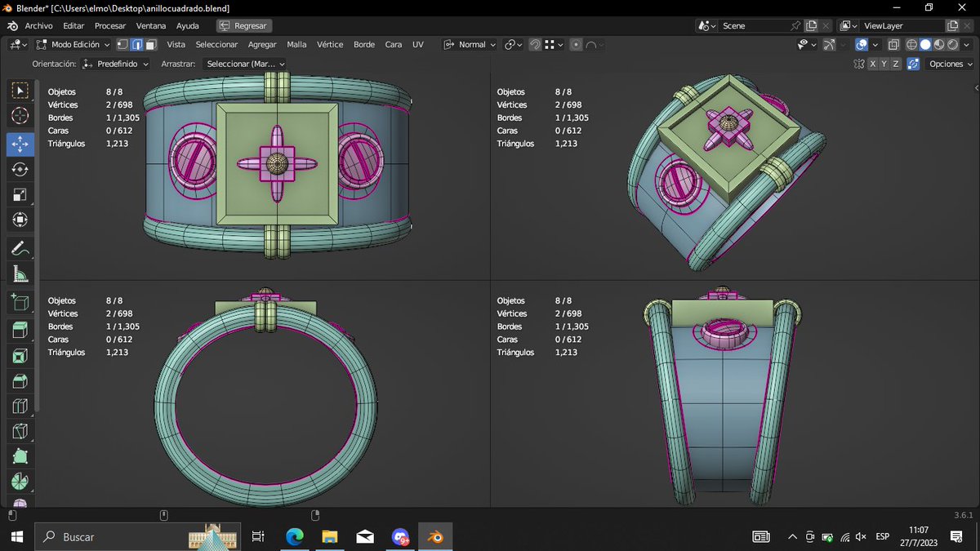Screen dimensions: 980x551
Task: Open the Malla menu
Action: (296, 45)
